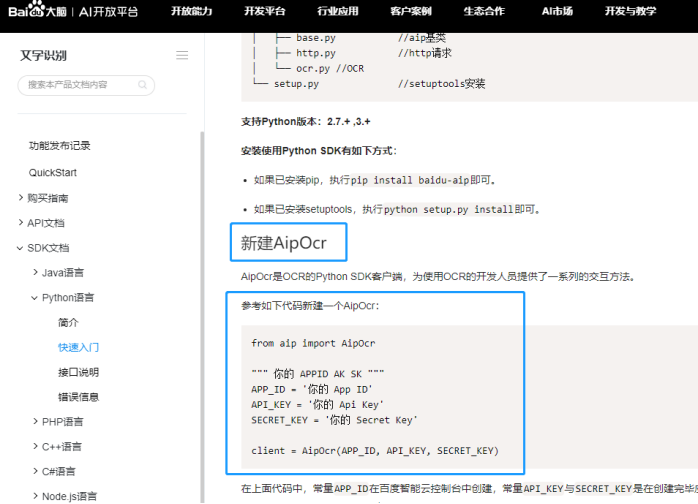Collapse the Python语言 subsection
The image size is (698, 504).
pyautogui.click(x=67, y=297)
